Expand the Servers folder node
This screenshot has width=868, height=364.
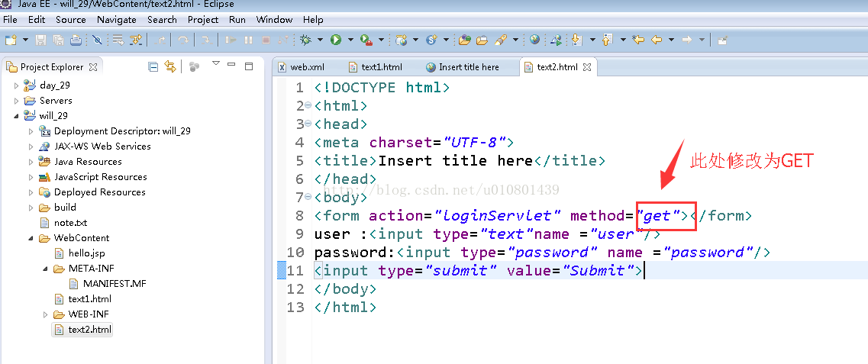pos(16,101)
